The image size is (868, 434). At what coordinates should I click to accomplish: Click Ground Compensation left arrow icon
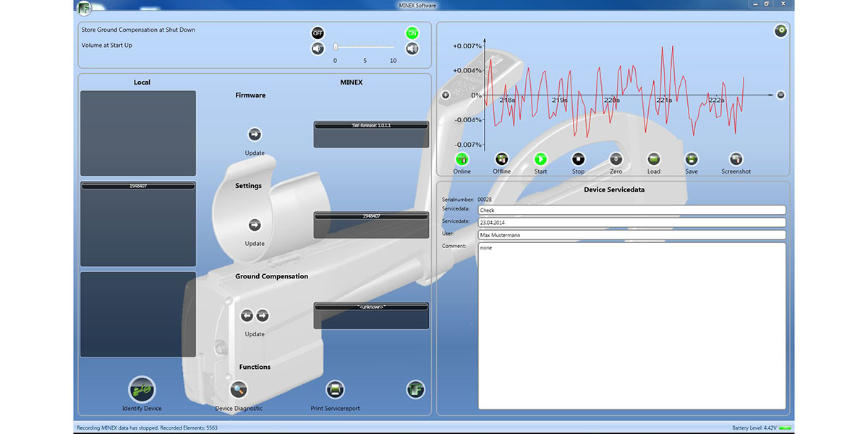pos(247,315)
